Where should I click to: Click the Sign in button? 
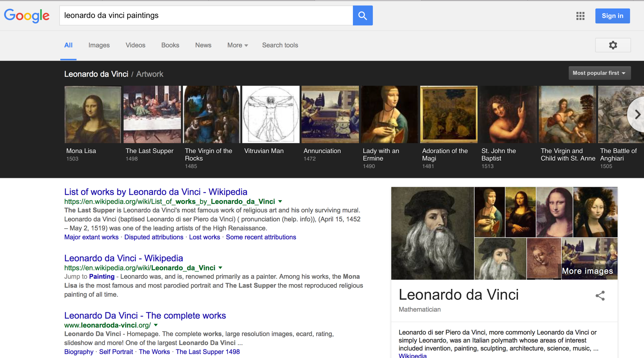point(612,16)
